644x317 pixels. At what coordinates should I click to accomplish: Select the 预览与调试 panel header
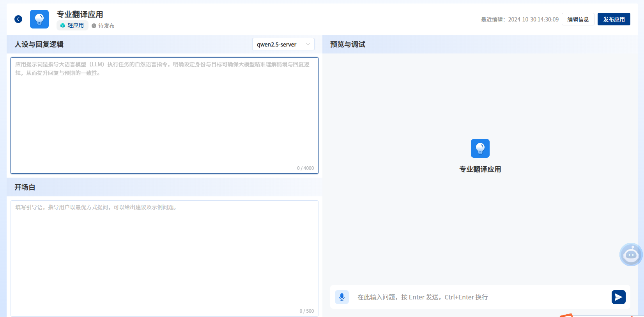pos(348,45)
